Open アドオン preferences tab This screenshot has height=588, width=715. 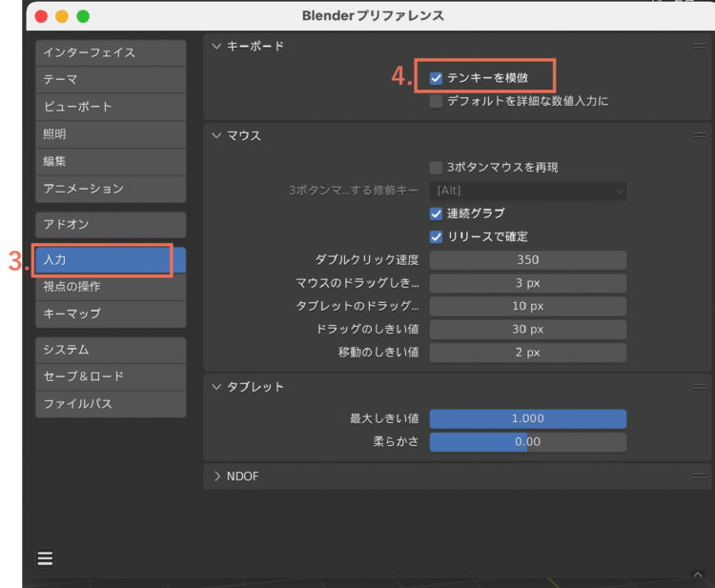[x=111, y=225]
